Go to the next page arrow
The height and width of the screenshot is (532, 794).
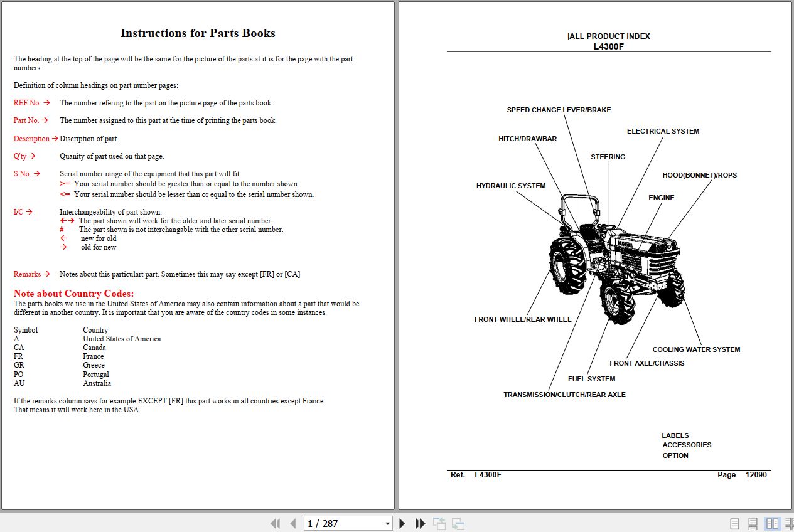(x=402, y=523)
